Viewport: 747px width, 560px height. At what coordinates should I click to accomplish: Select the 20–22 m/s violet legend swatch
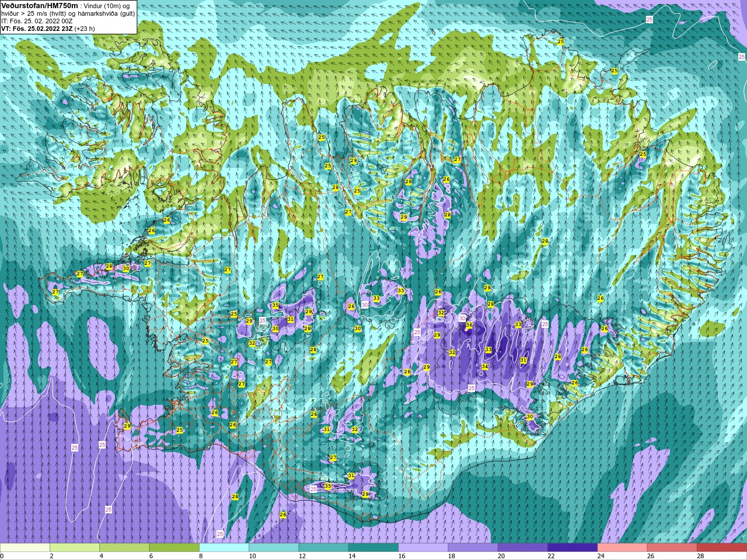click(x=522, y=548)
